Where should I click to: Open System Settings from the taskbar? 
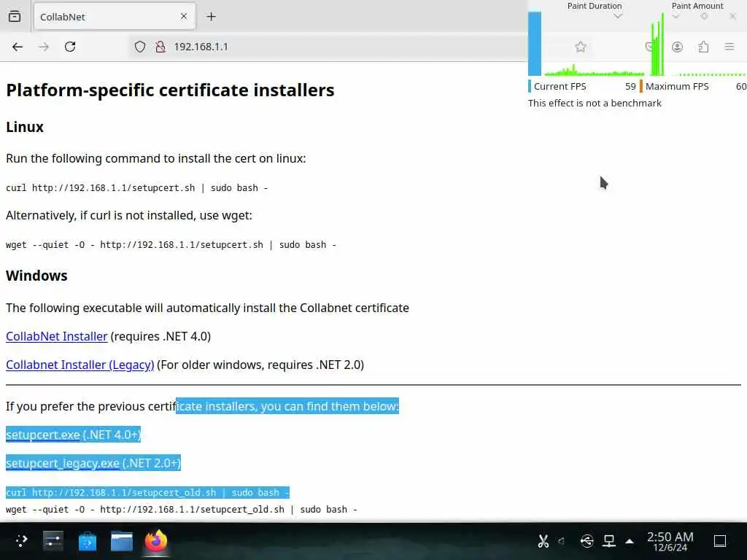pyautogui.click(x=53, y=541)
